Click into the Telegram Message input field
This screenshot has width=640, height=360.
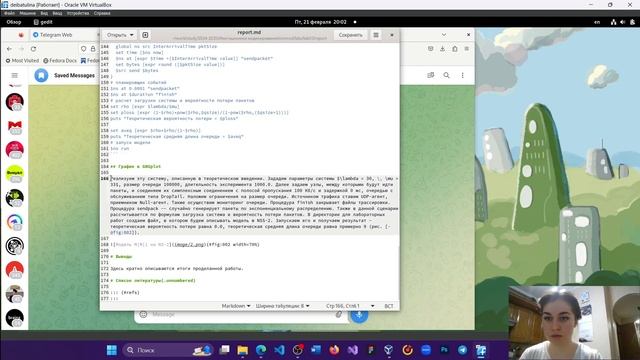point(241,314)
